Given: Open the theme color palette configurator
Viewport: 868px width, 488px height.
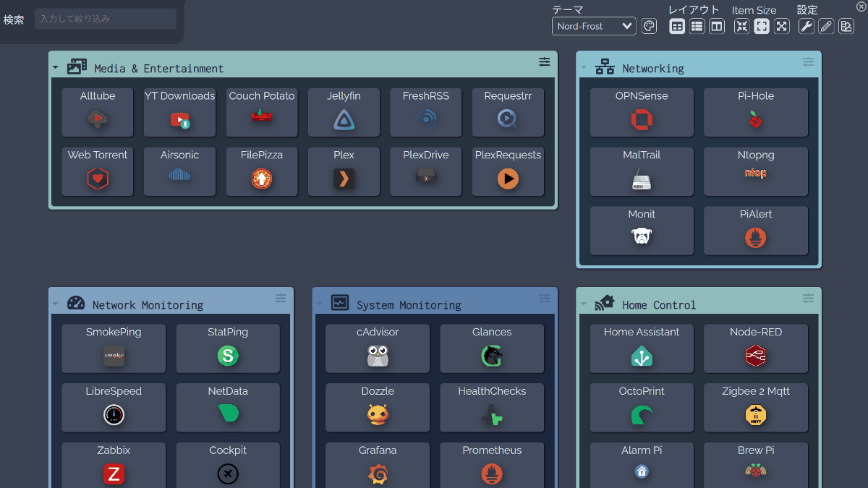Looking at the screenshot, I should [648, 26].
